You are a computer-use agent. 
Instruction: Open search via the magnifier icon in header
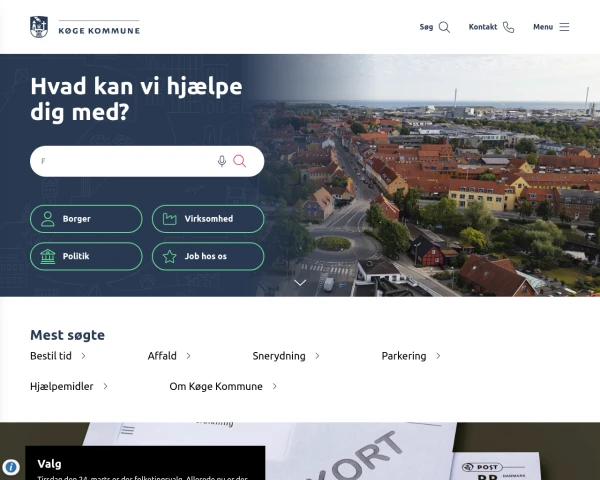coord(444,27)
